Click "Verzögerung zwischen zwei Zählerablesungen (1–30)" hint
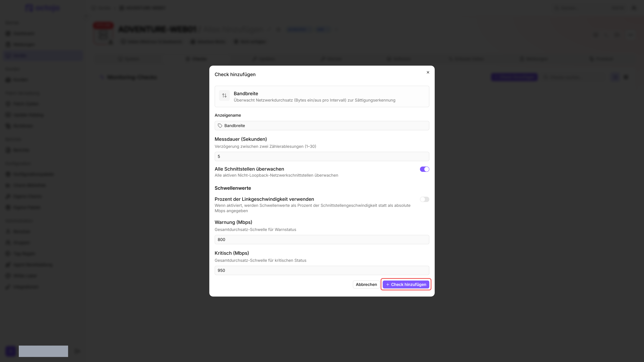 (x=265, y=146)
